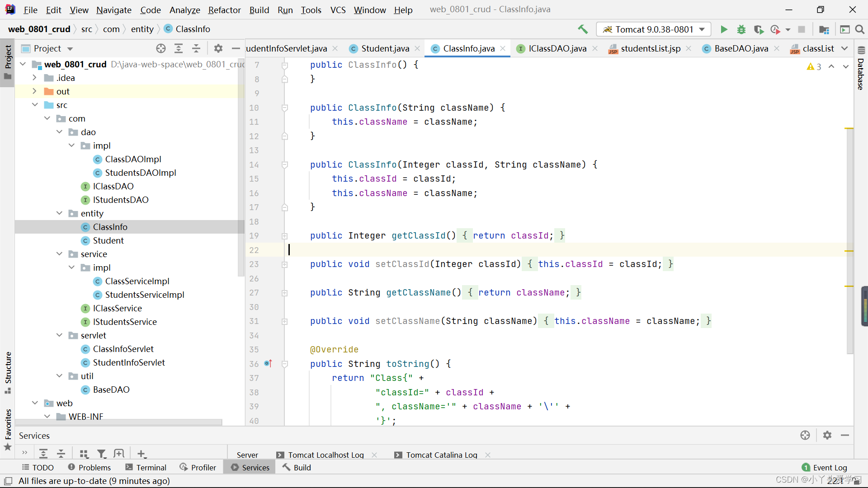Toggle the TODO tool window
This screenshot has width=868, height=488.
[x=38, y=467]
